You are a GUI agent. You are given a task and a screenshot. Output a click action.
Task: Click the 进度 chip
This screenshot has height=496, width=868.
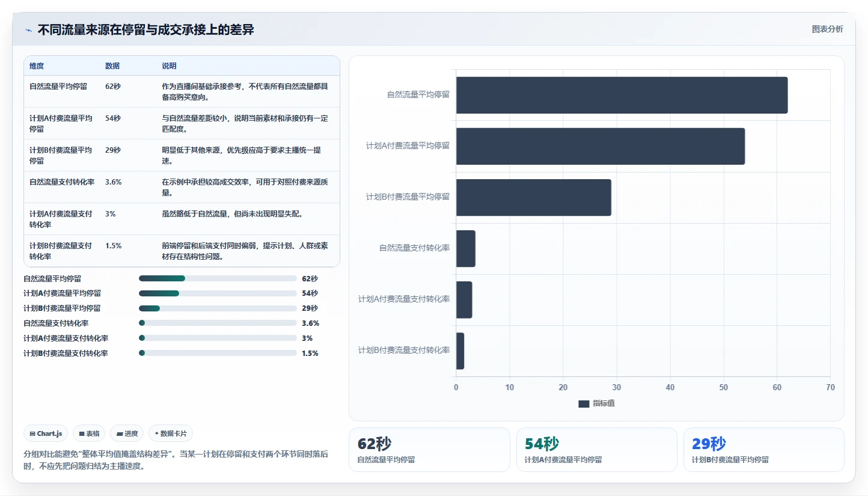point(127,433)
